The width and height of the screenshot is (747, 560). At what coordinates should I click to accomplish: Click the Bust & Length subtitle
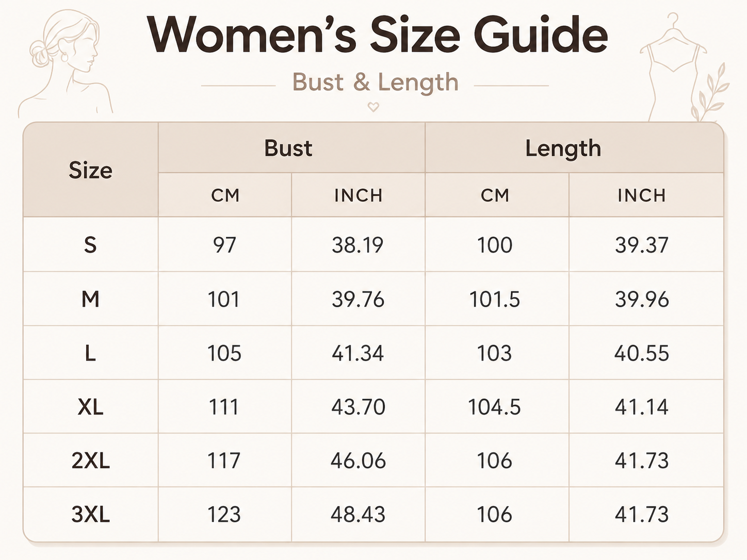click(376, 83)
